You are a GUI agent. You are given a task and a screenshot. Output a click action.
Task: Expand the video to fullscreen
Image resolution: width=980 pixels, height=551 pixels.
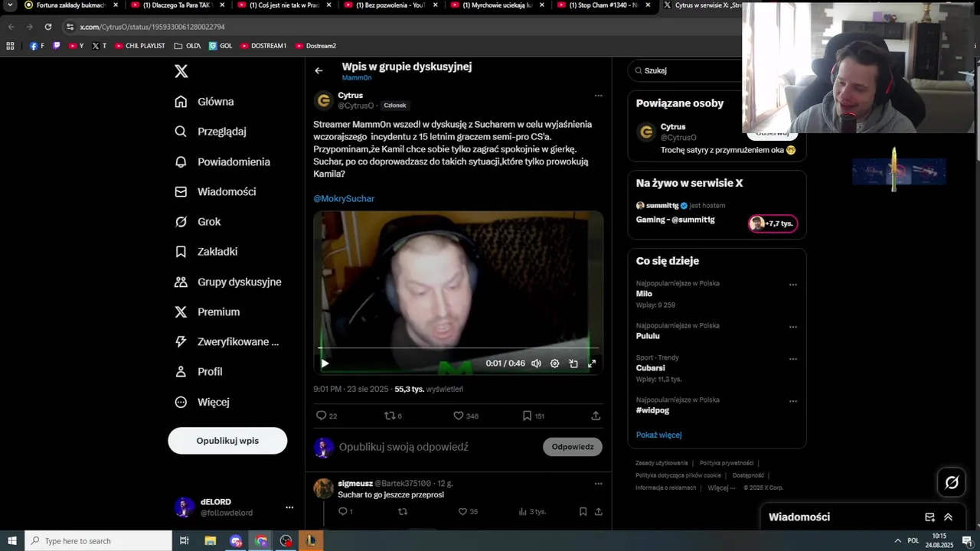click(592, 364)
